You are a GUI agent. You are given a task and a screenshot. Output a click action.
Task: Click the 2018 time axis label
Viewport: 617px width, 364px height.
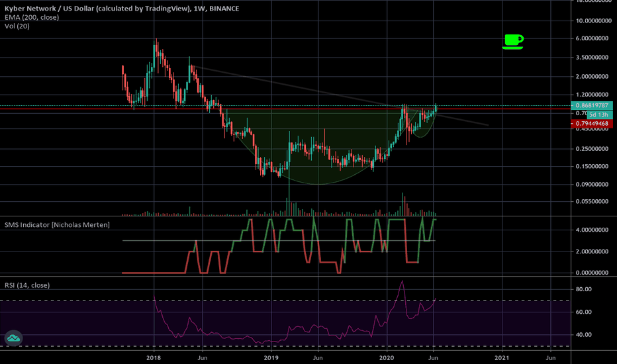(x=154, y=357)
